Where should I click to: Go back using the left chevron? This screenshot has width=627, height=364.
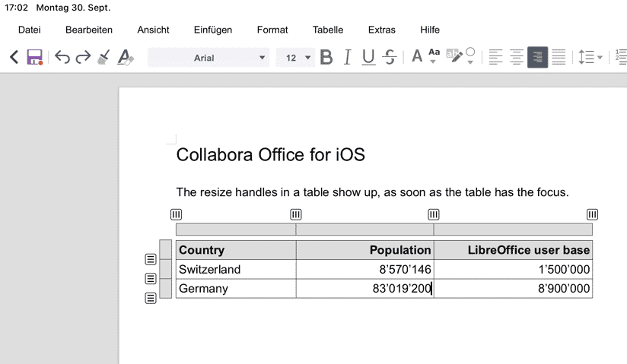14,58
